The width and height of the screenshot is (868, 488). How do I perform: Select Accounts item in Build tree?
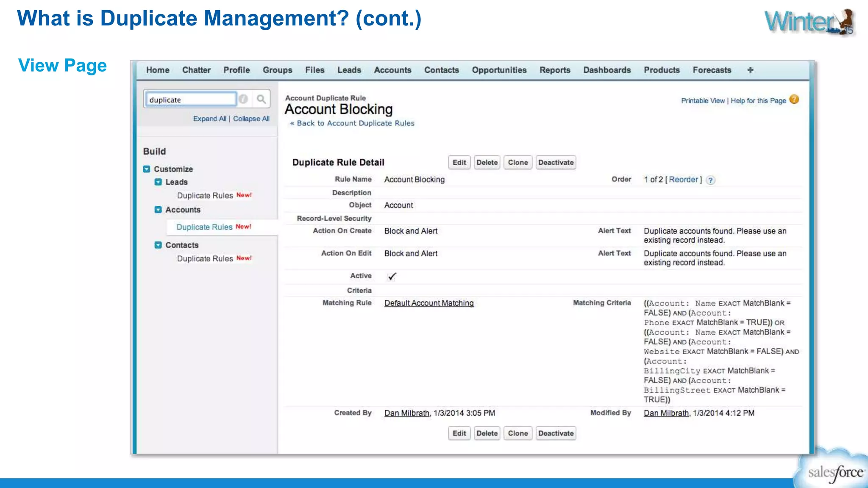(183, 210)
